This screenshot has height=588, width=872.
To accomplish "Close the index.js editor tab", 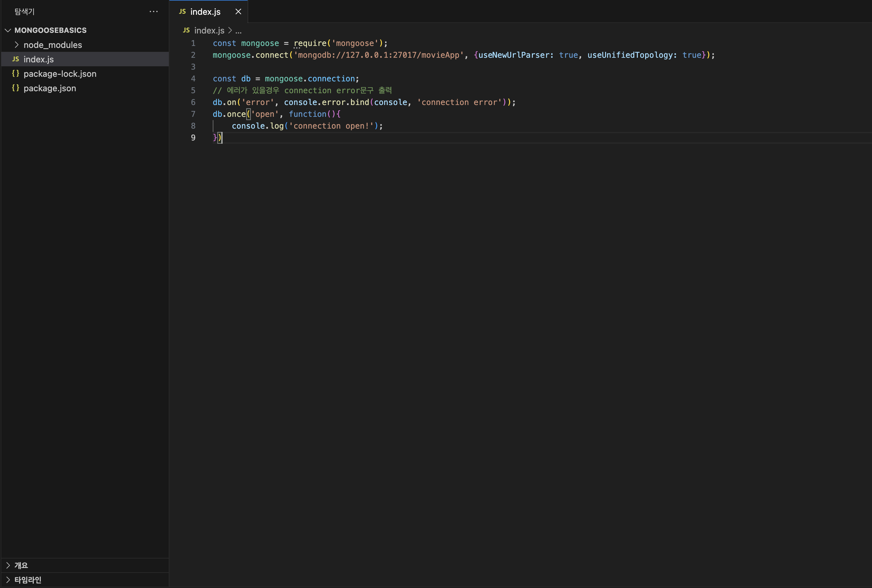I will tap(238, 11).
